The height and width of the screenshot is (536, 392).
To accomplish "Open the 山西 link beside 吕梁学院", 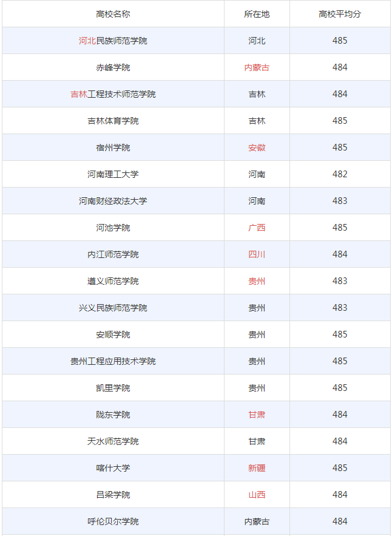I will tap(257, 495).
